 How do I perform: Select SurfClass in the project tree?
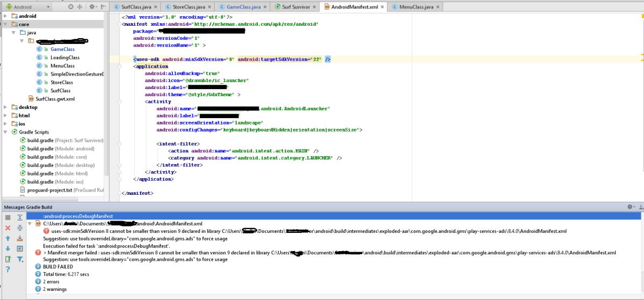[60, 91]
